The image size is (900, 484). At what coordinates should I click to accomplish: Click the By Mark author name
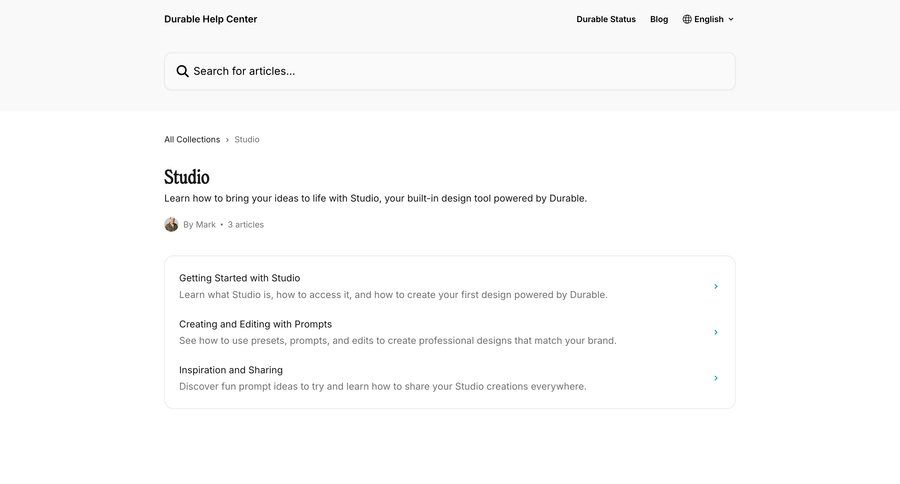click(x=199, y=225)
